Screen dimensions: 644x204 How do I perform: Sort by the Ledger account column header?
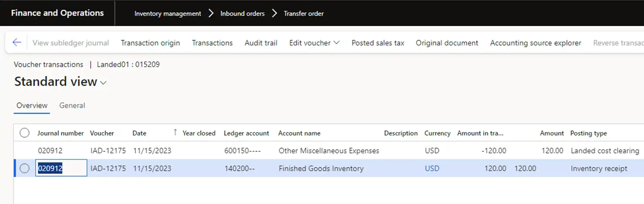[x=246, y=133]
